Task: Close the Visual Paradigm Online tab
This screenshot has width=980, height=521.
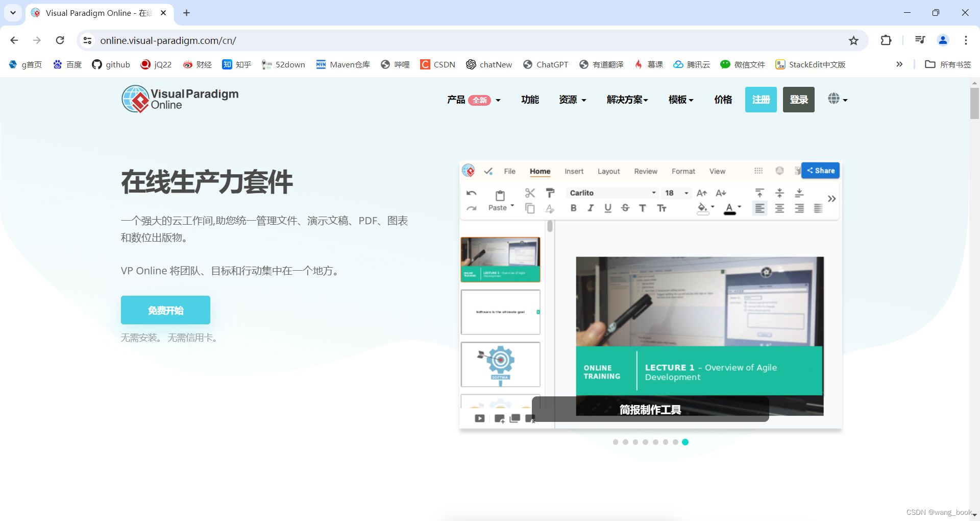Action: (163, 13)
